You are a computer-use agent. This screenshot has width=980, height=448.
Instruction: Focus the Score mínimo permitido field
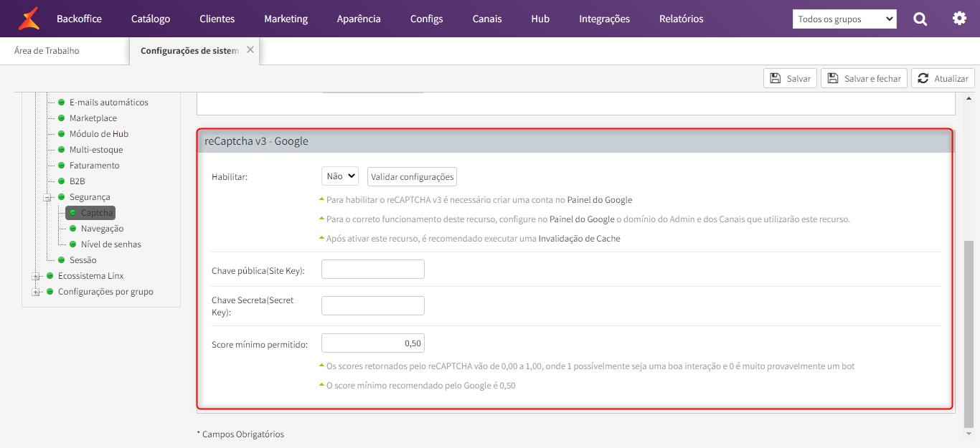pyautogui.click(x=373, y=343)
